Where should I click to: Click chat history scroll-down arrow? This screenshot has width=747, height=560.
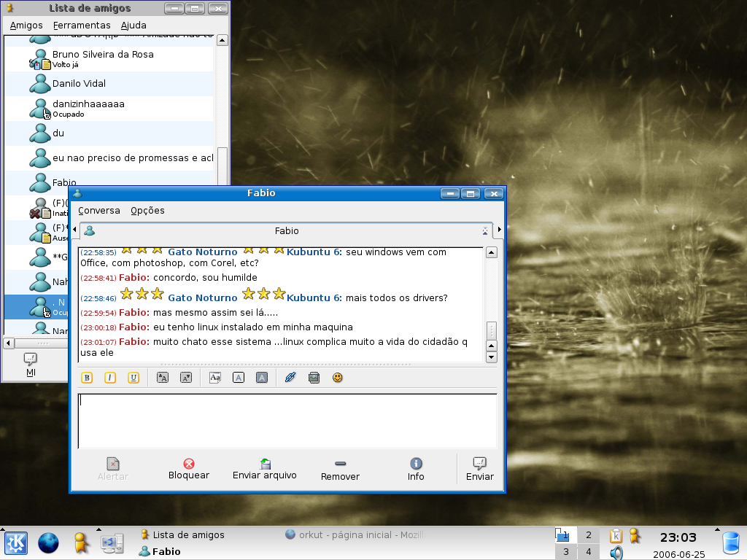[491, 357]
